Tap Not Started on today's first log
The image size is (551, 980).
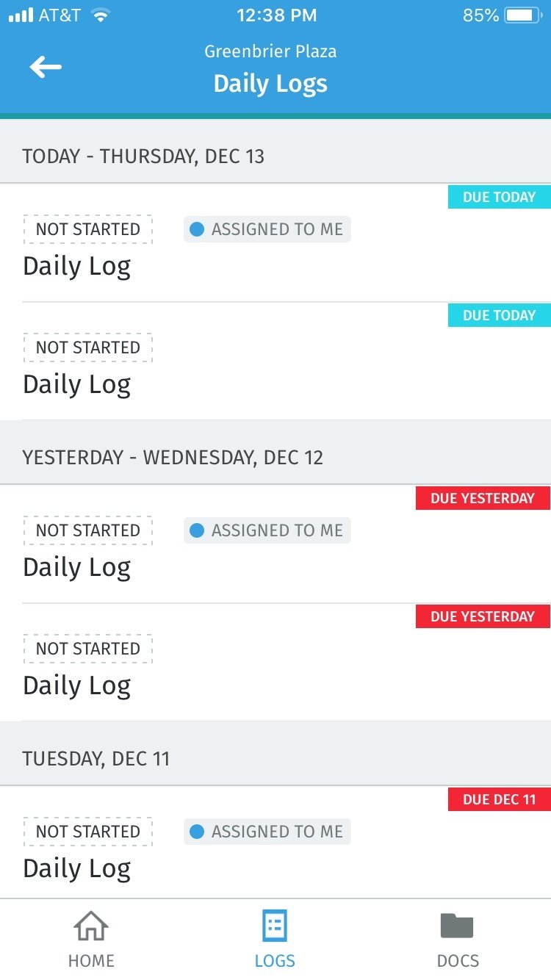(x=87, y=229)
